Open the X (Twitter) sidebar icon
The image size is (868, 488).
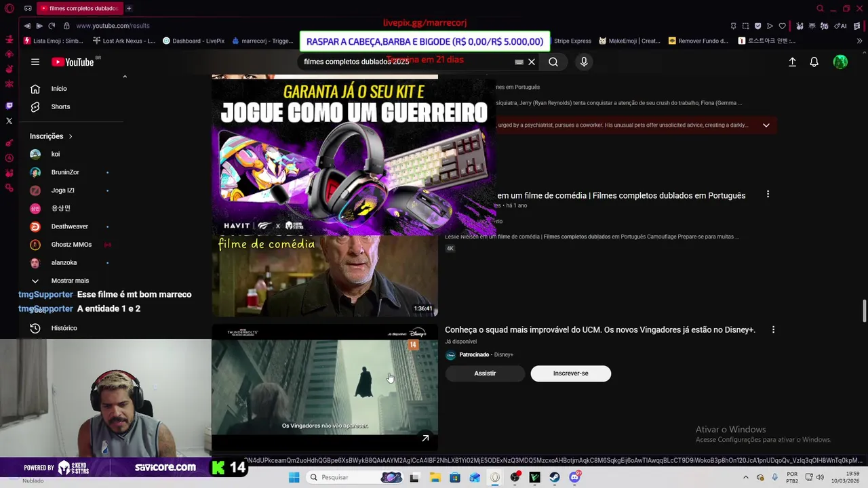9,121
